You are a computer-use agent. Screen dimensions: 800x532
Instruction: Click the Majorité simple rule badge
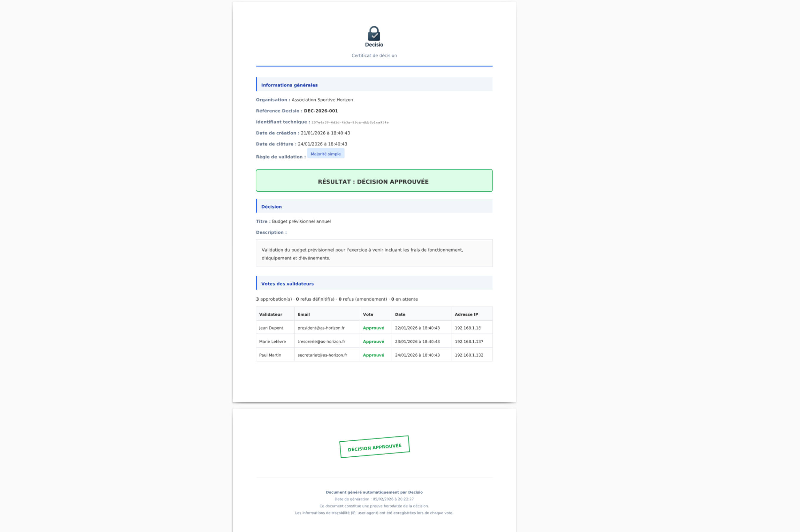coord(325,154)
